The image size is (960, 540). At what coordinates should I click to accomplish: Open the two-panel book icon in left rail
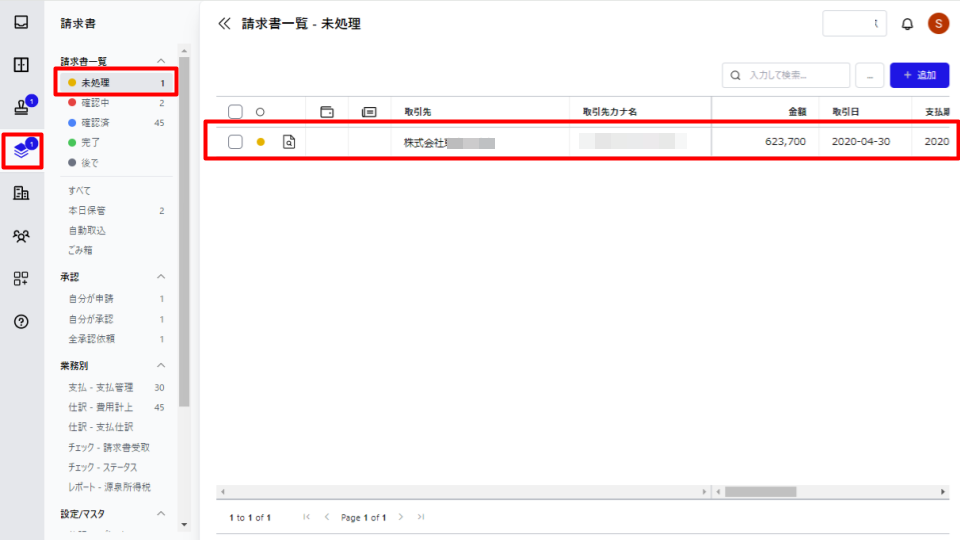21,65
